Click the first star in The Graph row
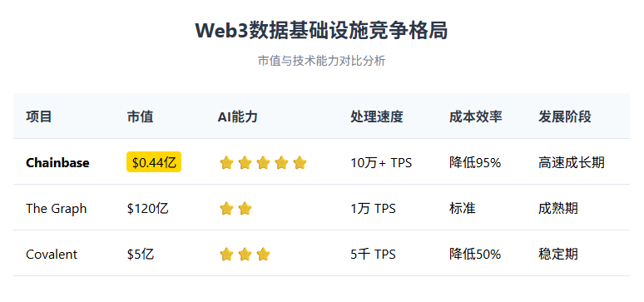This screenshot has width=644, height=302. coord(226,209)
